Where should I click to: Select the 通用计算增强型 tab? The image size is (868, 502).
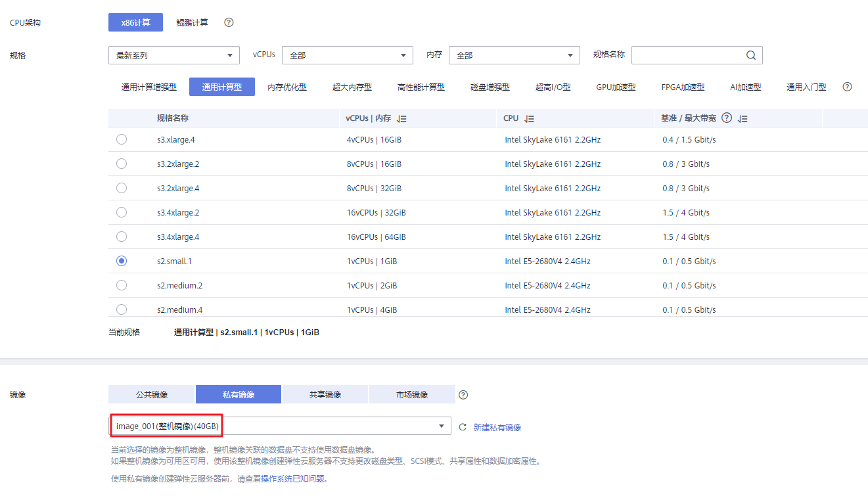pos(149,87)
